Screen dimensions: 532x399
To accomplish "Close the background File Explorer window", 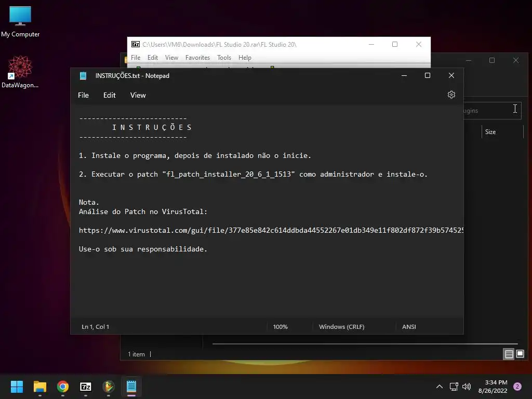I will coord(516,60).
